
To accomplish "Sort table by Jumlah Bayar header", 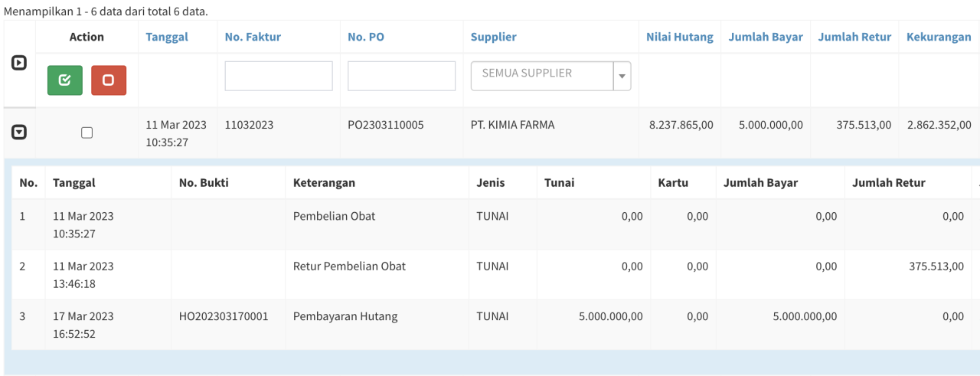I will click(x=766, y=37).
